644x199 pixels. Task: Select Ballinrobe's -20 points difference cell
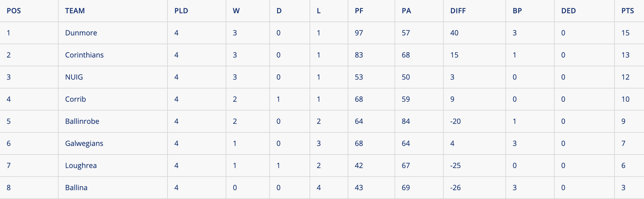click(x=455, y=121)
